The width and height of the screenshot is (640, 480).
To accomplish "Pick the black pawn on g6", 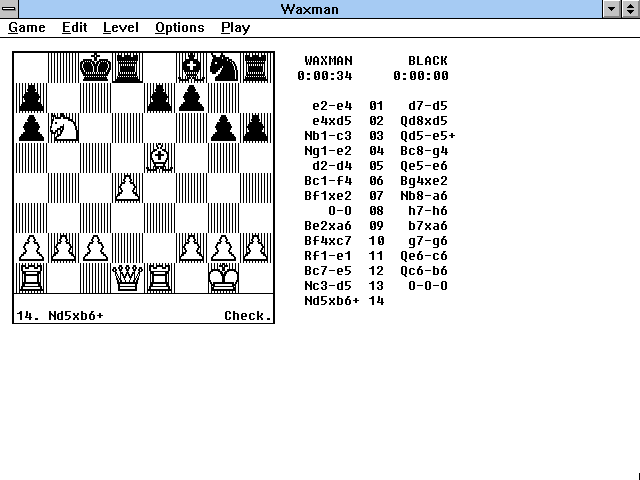I will pyautogui.click(x=223, y=128).
